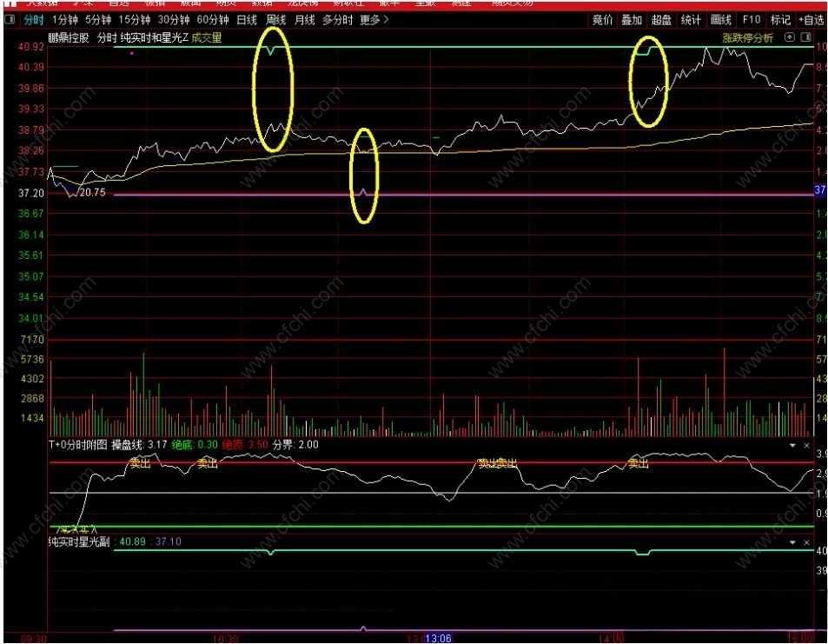The width and height of the screenshot is (828, 644).
Task: Switch to the 15分钟 period tab
Action: [x=134, y=20]
